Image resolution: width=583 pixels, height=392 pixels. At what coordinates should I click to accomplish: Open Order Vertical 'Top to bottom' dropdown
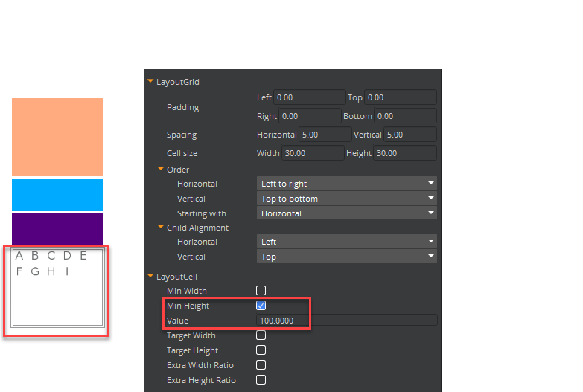click(x=346, y=199)
